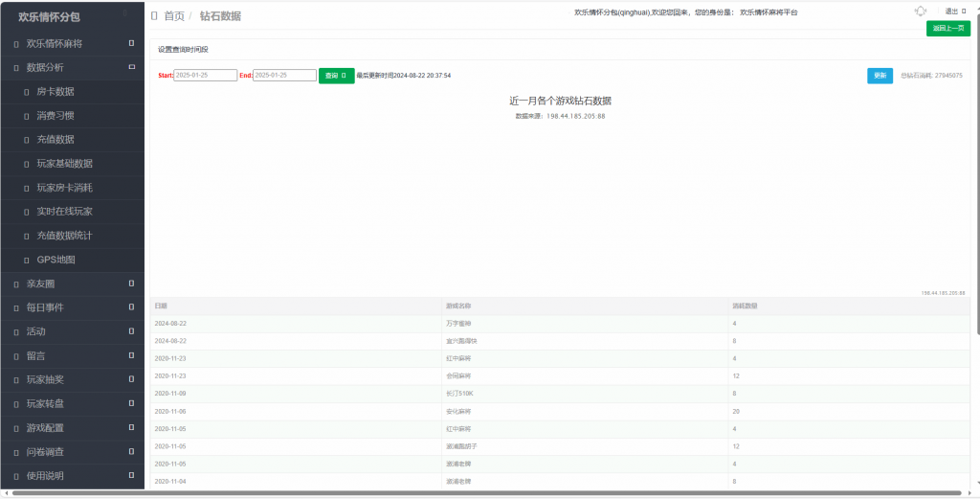Click the notification bell icon
980x499 pixels.
921,11
